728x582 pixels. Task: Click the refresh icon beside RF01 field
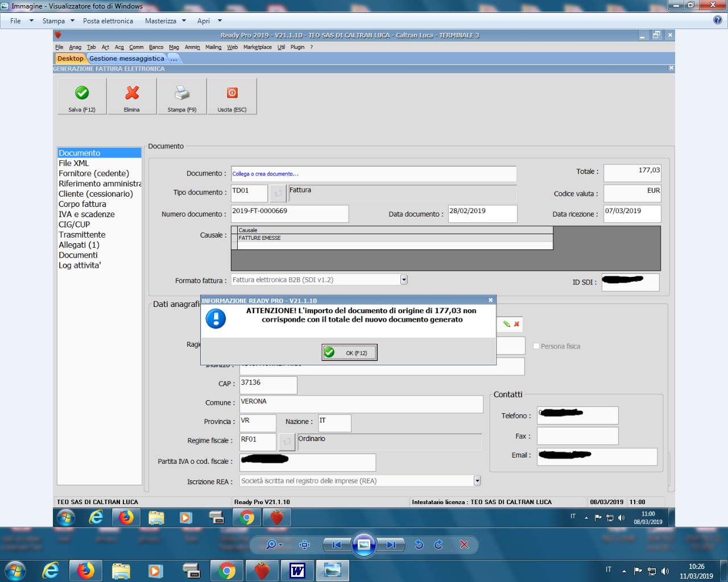287,442
